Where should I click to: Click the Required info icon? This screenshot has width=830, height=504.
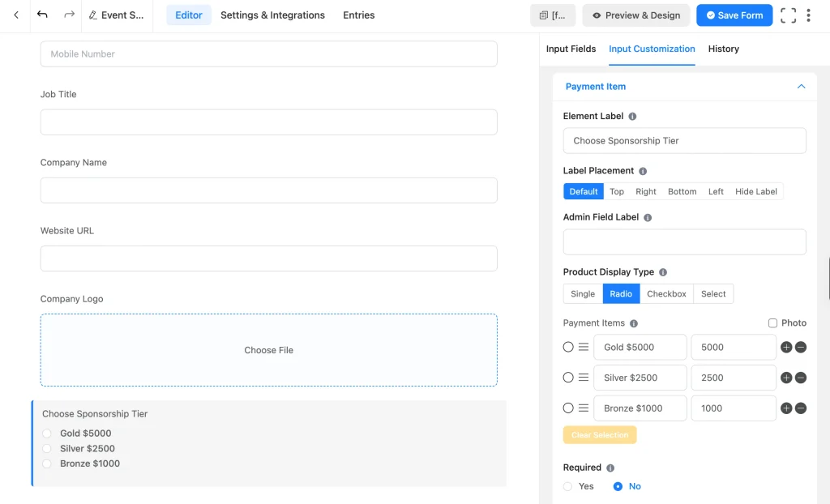[x=610, y=468]
